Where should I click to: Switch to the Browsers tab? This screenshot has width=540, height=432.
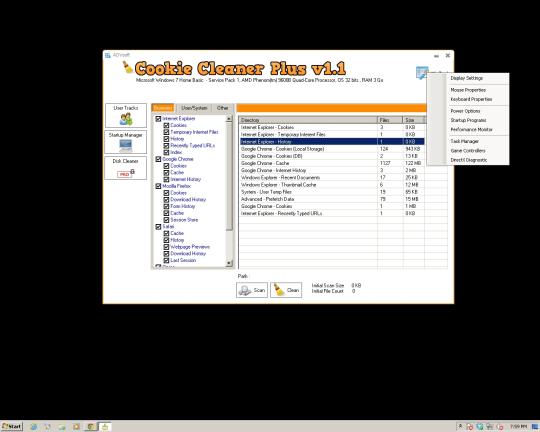[163, 108]
